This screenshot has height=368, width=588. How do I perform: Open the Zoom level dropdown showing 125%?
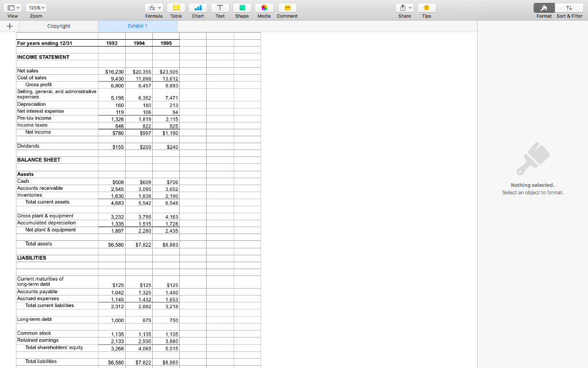click(36, 7)
